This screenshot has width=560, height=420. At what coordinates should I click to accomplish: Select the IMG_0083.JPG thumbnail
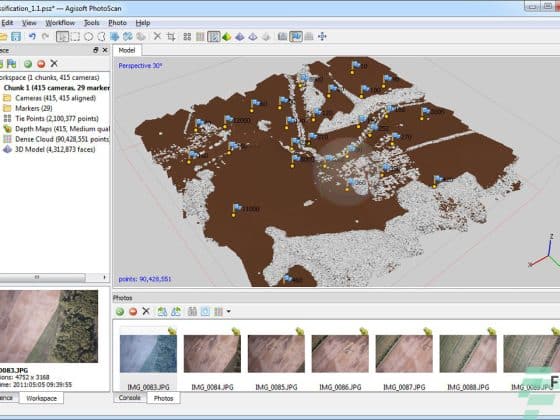148,359
